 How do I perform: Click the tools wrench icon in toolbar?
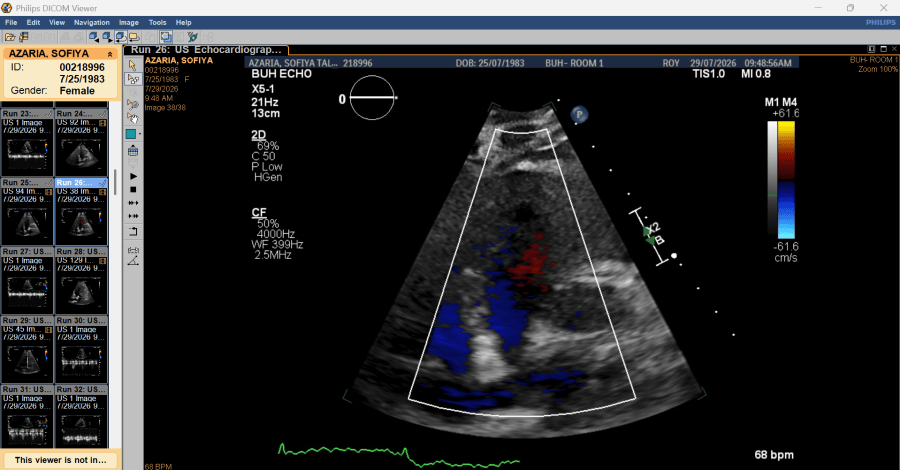(x=192, y=37)
